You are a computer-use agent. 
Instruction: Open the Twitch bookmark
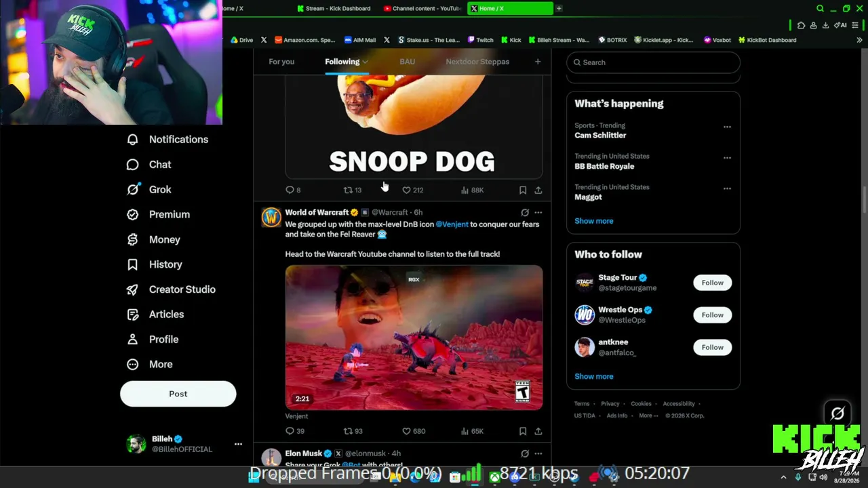point(480,40)
